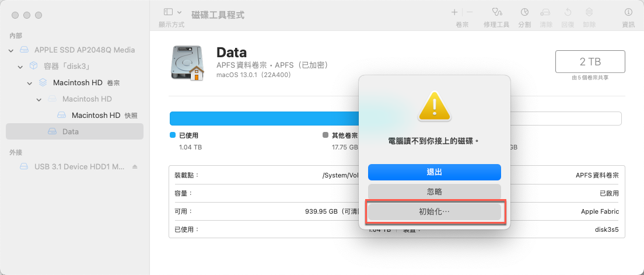Eject the USB 3.1 Device drive
The image size is (644, 275).
pos(135,166)
